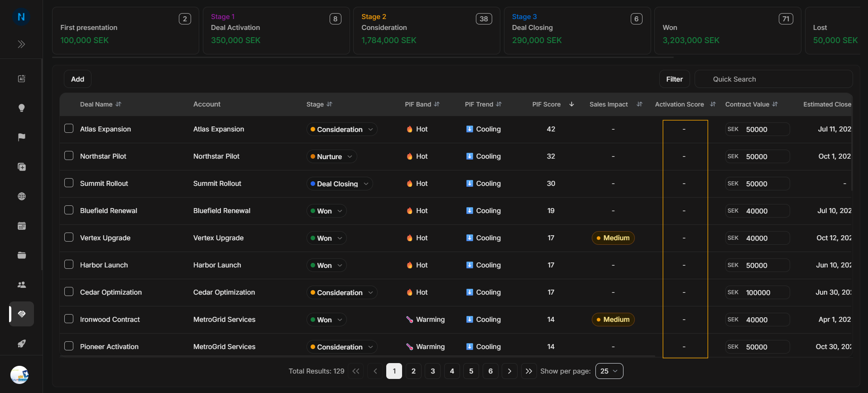This screenshot has width=868, height=393.
Task: Open the globe icon in sidebar
Action: pos(21,196)
